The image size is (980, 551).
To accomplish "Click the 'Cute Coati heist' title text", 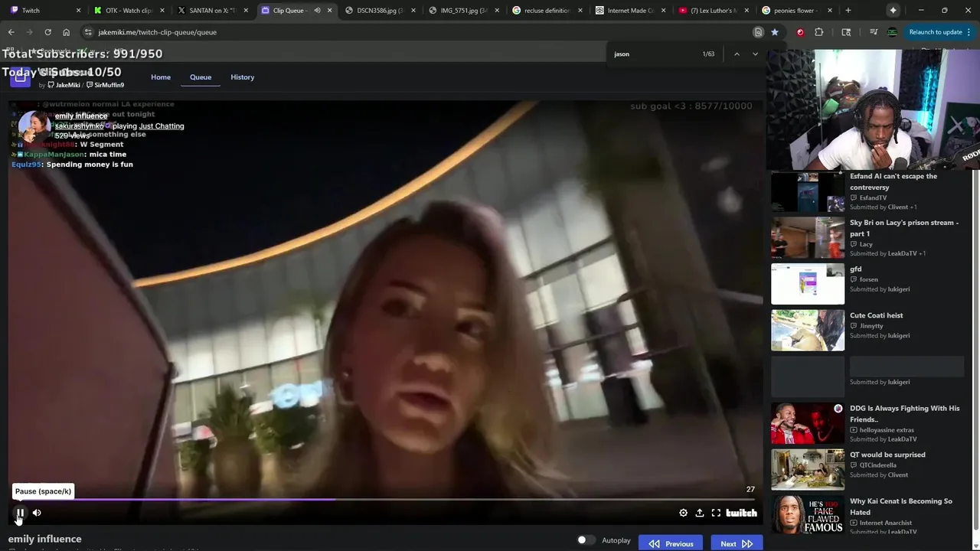I will 876,315.
